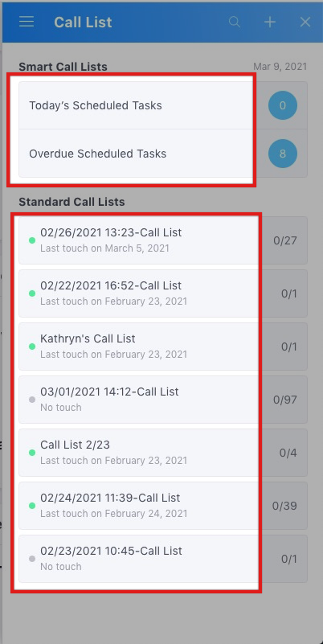Select Call List 2/23
Screen dimensions: 323x644
coord(163,452)
